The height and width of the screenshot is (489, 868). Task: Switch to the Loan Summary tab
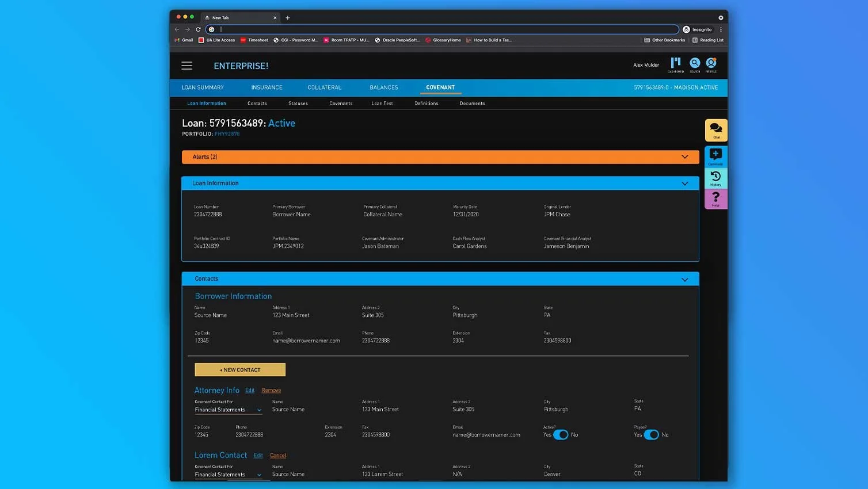(x=203, y=87)
